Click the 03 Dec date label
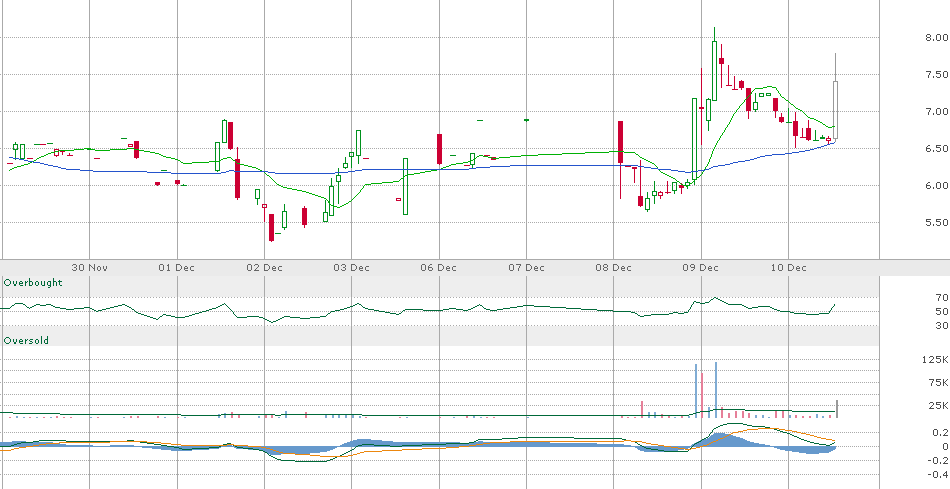 352,268
